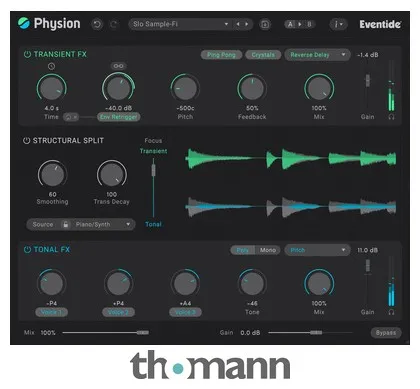Click the master Gain slider handle
Image resolution: width=420 pixels, height=389 pixels.
[x=316, y=332]
